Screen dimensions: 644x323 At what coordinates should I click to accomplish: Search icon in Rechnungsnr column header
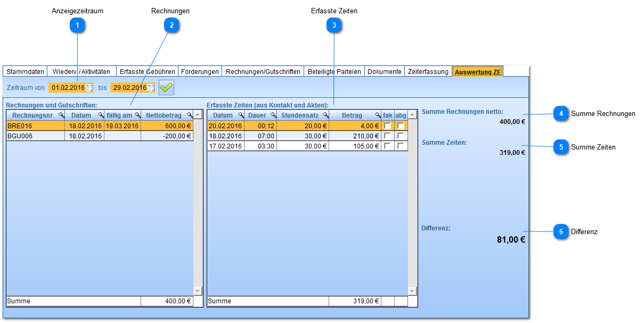click(x=61, y=115)
